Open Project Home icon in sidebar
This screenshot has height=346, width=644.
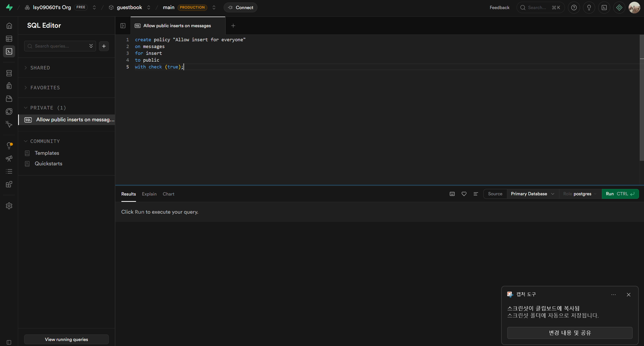point(9,26)
